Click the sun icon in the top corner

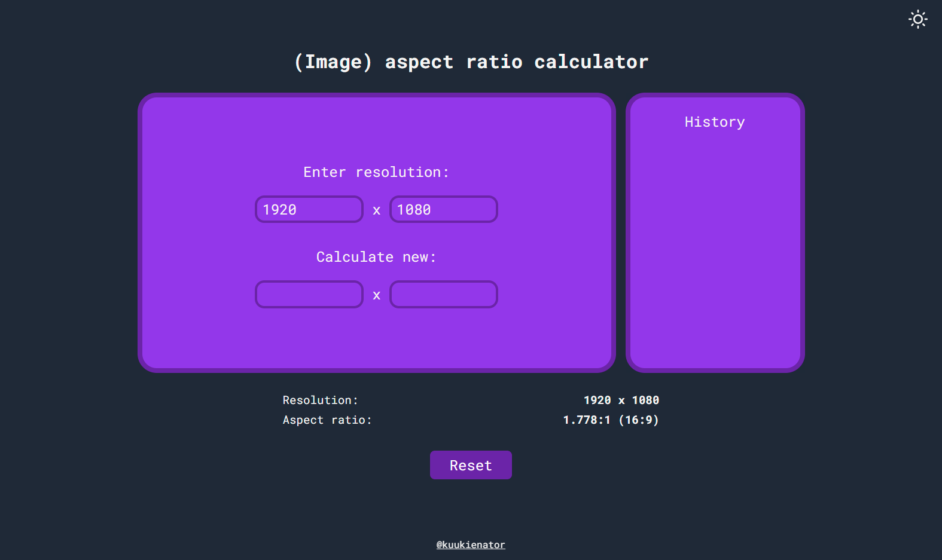917,19
